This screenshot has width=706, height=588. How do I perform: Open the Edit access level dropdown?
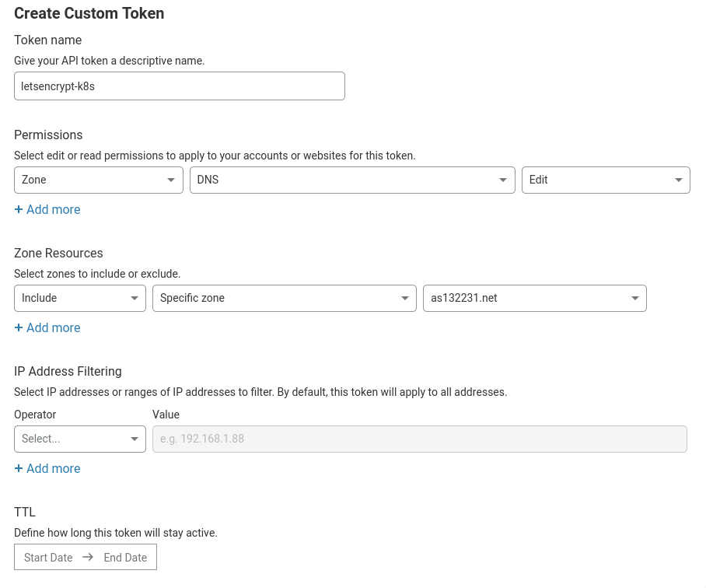605,180
